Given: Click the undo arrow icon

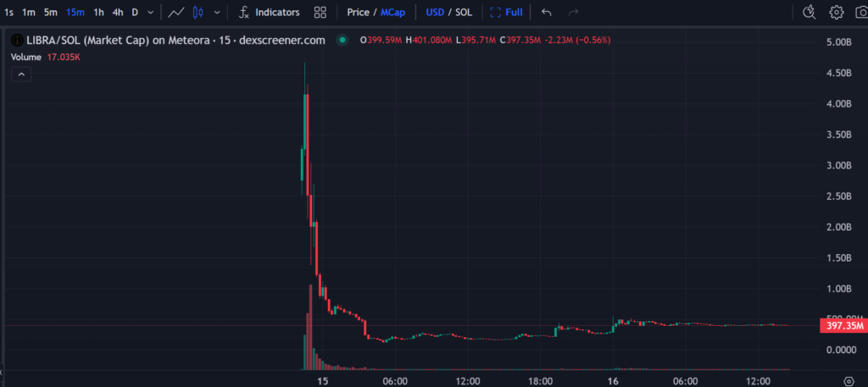Looking at the screenshot, I should click(546, 13).
